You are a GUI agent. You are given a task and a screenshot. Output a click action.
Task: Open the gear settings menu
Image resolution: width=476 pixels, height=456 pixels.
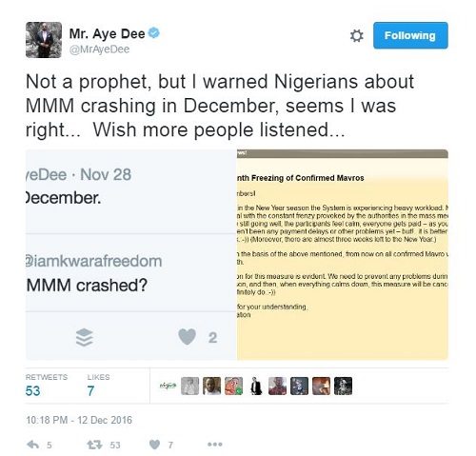pos(356,35)
